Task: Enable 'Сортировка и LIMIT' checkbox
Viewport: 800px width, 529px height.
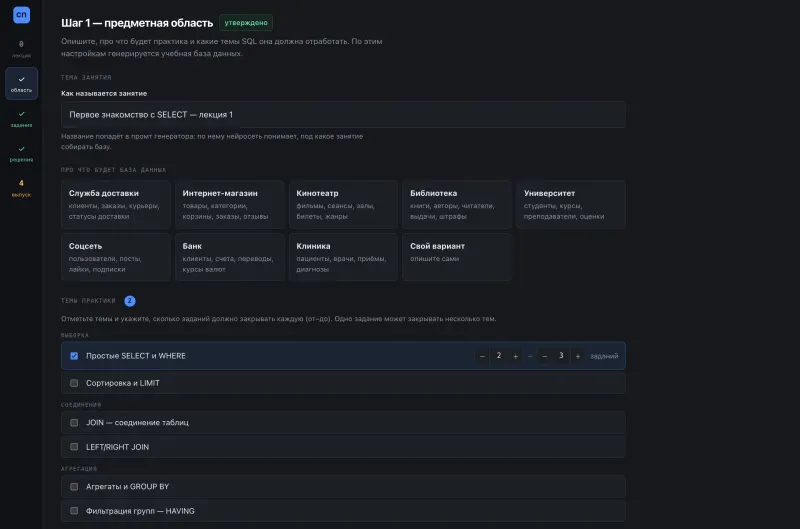Action: point(74,383)
